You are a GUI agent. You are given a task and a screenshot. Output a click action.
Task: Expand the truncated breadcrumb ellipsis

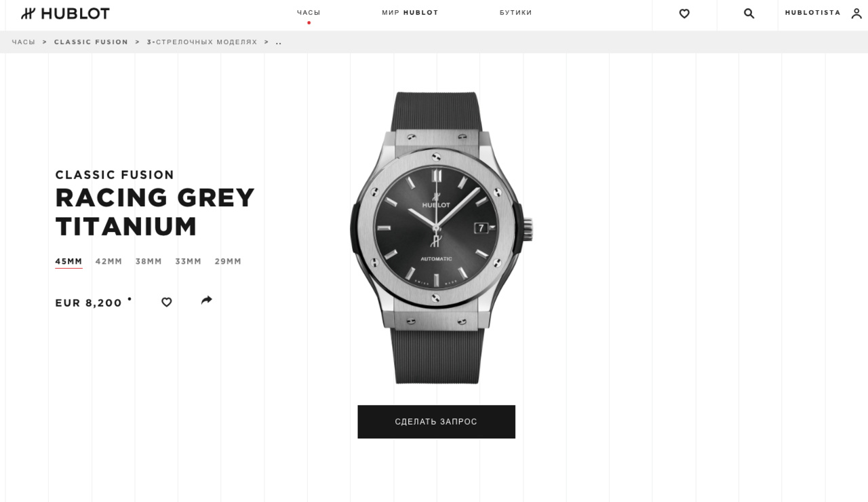(279, 42)
